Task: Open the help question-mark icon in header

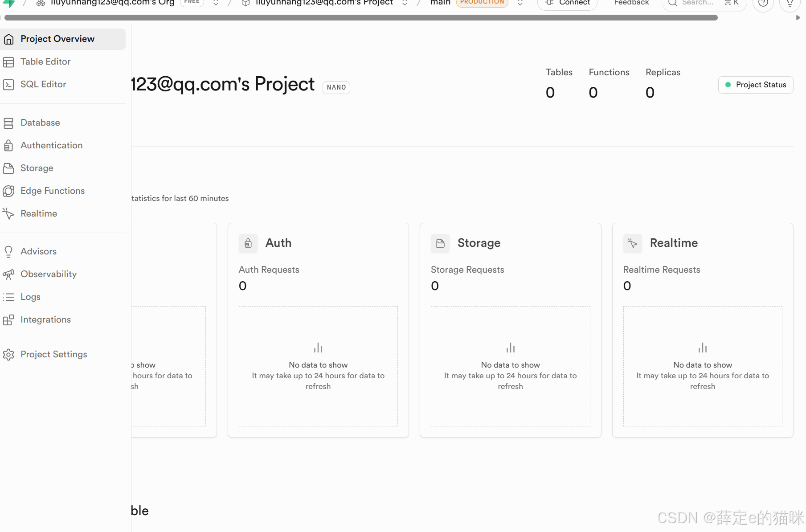Action: click(x=763, y=3)
